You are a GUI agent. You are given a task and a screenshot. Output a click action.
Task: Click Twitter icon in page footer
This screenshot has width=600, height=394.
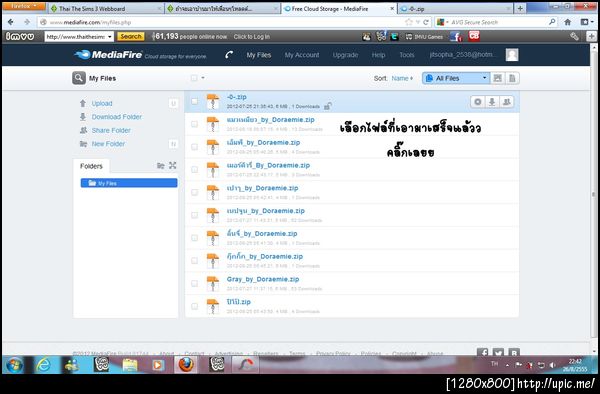[498, 352]
